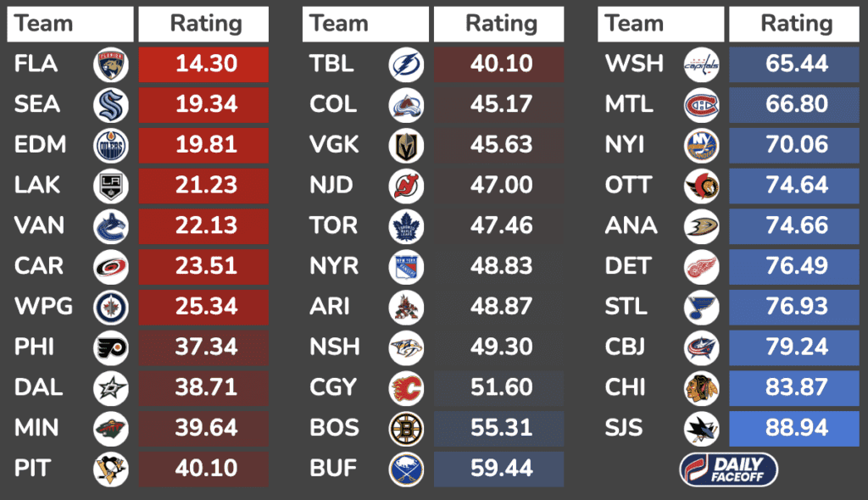Open the Daily Faceoff logo link

click(x=728, y=469)
